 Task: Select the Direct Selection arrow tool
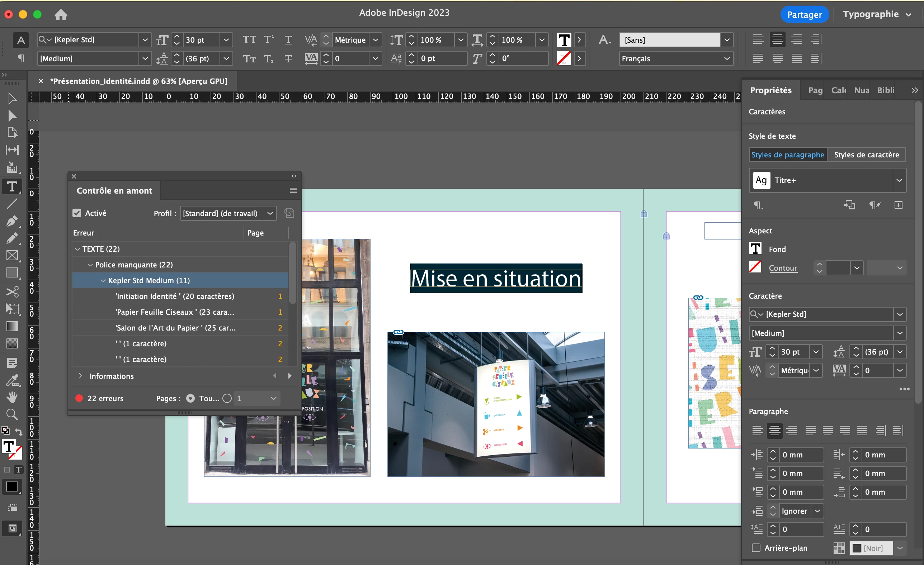click(12, 116)
